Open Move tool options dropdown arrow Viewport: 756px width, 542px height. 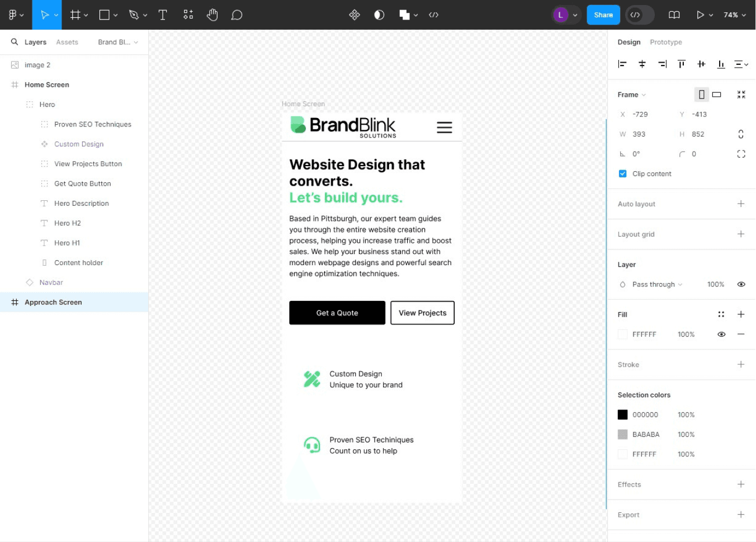coord(56,16)
